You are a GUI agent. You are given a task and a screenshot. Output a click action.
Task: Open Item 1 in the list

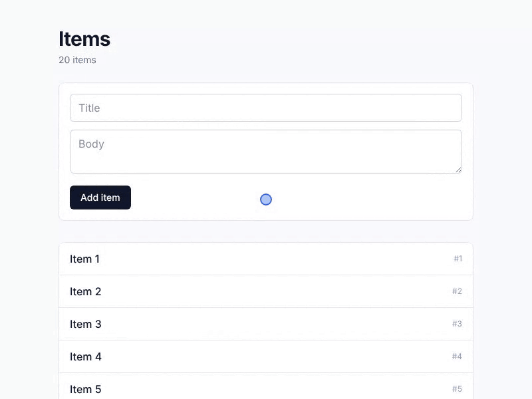tap(265, 259)
